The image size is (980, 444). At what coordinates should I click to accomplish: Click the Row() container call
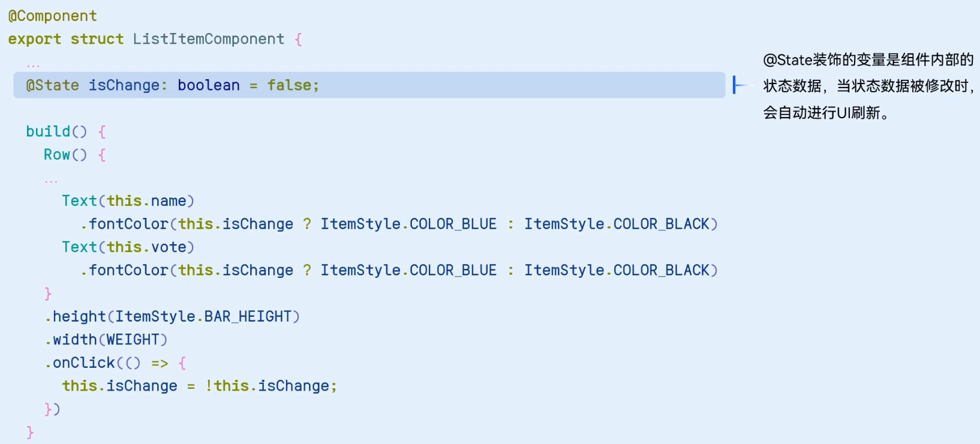[65, 155]
